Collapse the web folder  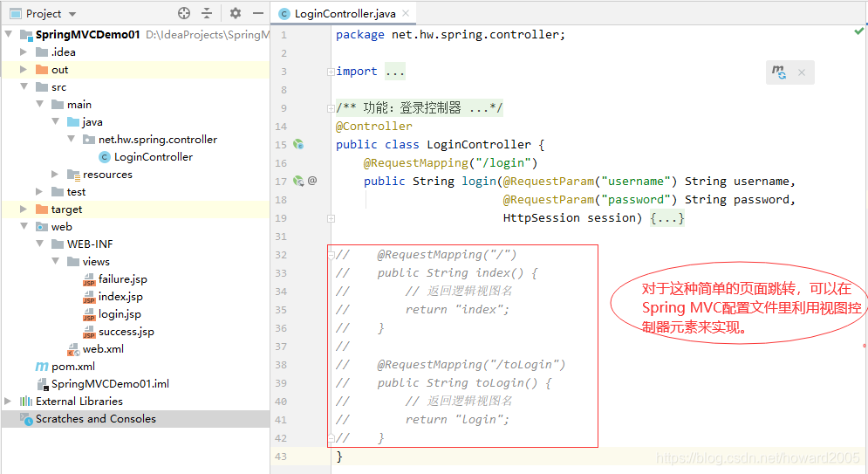(24, 226)
